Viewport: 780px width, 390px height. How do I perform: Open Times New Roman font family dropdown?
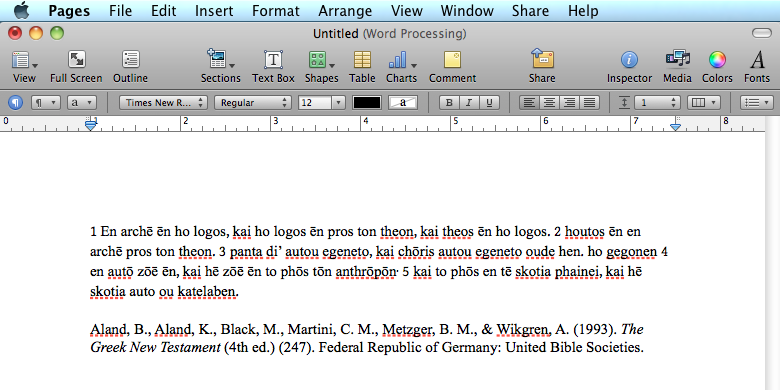[x=163, y=102]
